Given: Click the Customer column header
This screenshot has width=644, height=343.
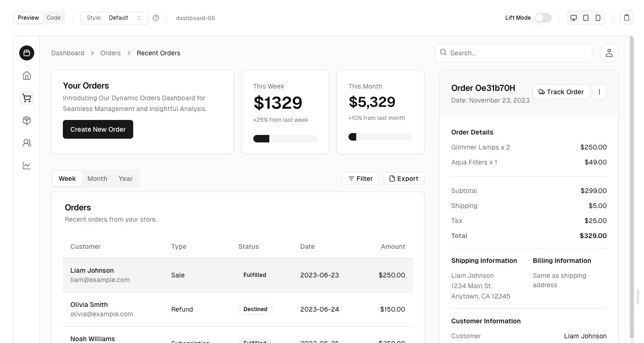Looking at the screenshot, I should coord(85,246).
